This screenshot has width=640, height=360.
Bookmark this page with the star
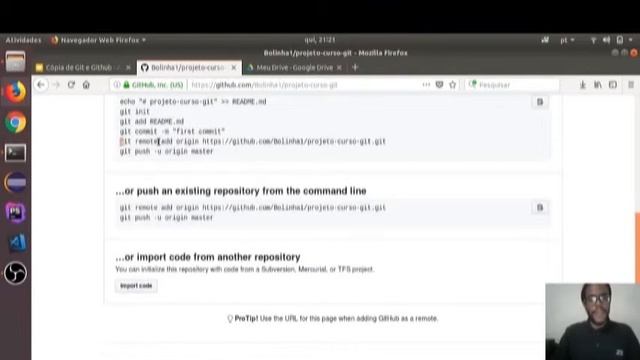point(453,84)
